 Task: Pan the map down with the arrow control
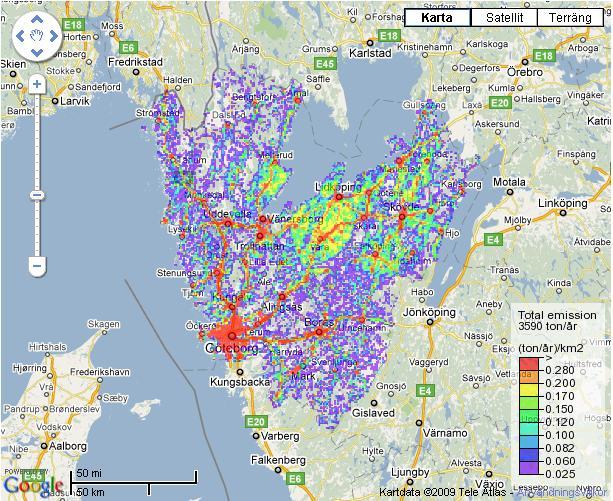point(37,53)
